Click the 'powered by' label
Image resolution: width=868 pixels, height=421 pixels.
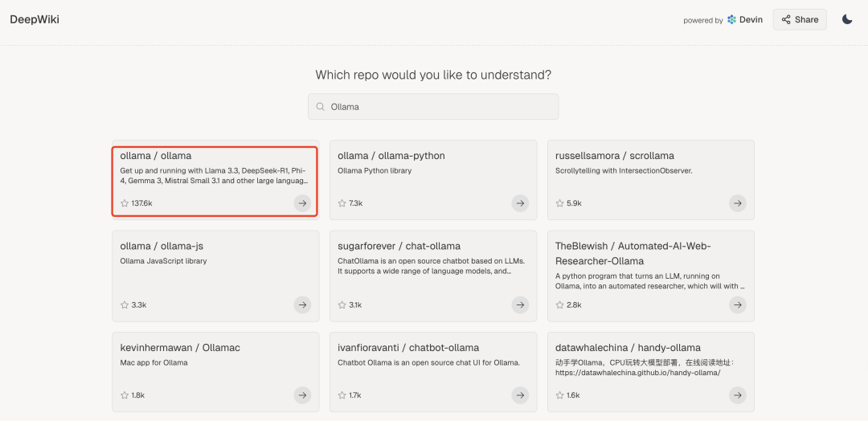click(703, 20)
